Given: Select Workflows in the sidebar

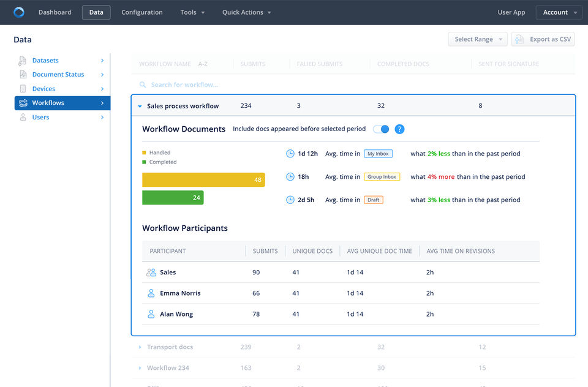Looking at the screenshot, I should coord(62,103).
